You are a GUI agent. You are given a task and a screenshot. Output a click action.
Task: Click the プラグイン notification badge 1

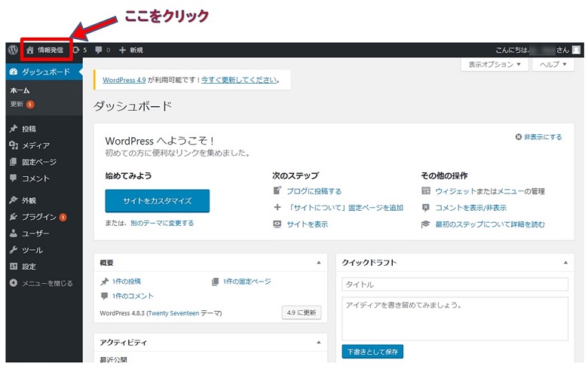click(63, 217)
